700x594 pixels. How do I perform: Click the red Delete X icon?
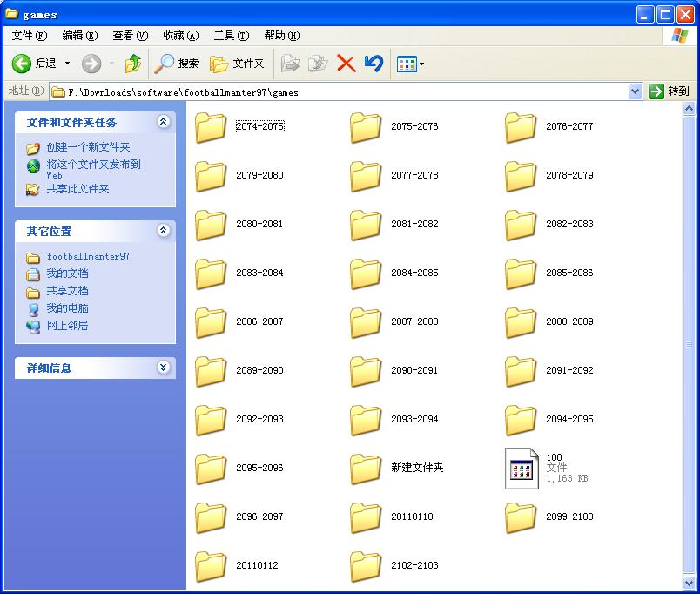(346, 64)
